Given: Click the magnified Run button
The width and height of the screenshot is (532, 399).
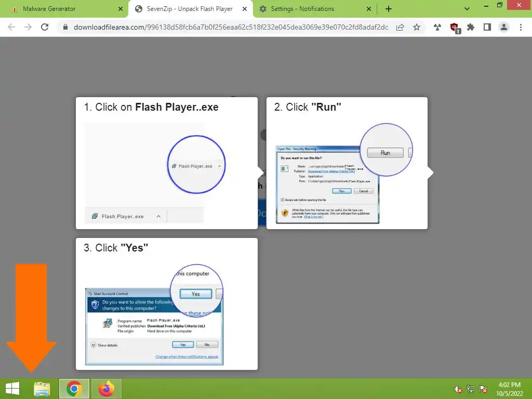Looking at the screenshot, I should click(x=385, y=153).
